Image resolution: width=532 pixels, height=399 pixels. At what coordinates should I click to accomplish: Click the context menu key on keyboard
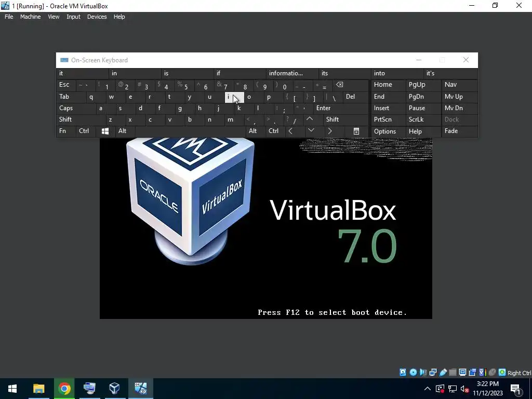pos(356,131)
